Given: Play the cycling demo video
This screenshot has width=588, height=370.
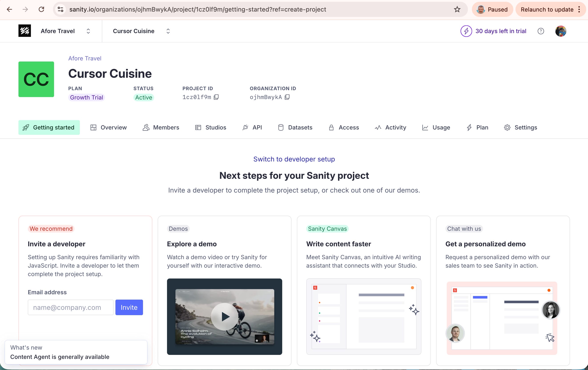Looking at the screenshot, I should click(224, 316).
